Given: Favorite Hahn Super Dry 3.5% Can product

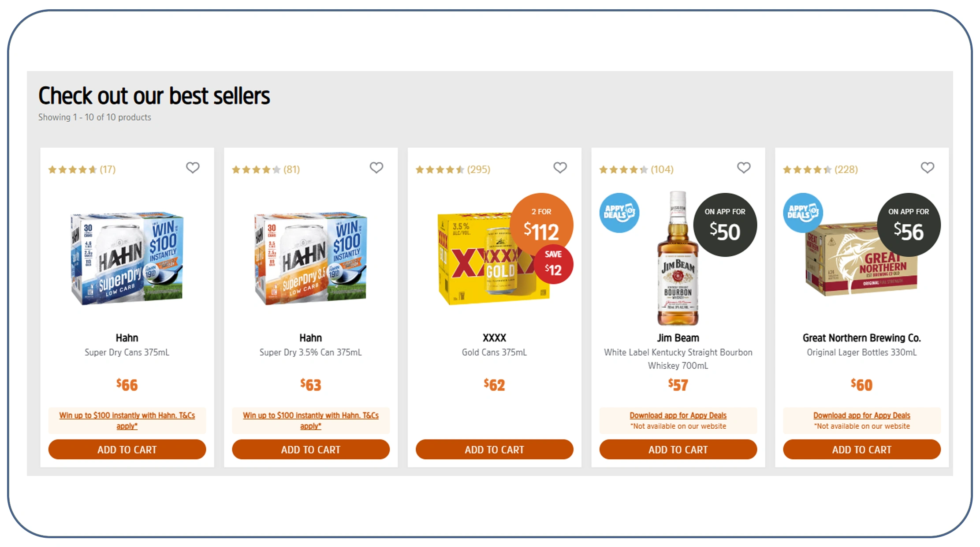Looking at the screenshot, I should tap(376, 168).
